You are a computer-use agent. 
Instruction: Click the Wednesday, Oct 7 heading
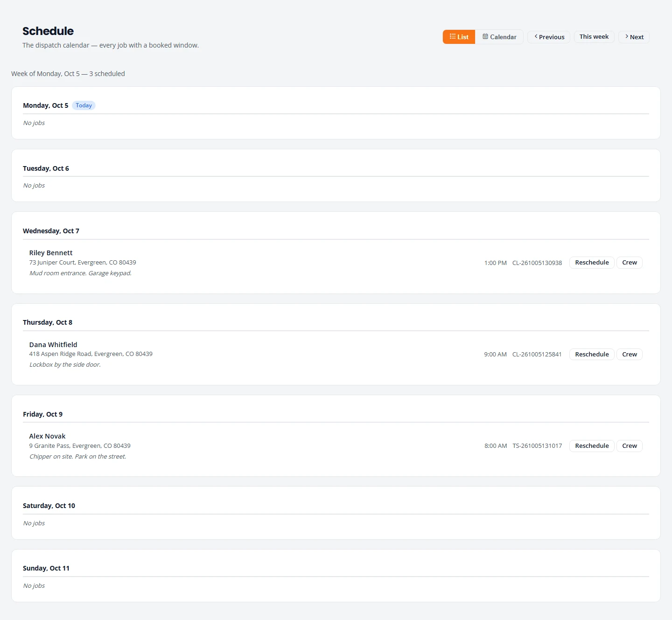pyautogui.click(x=51, y=231)
